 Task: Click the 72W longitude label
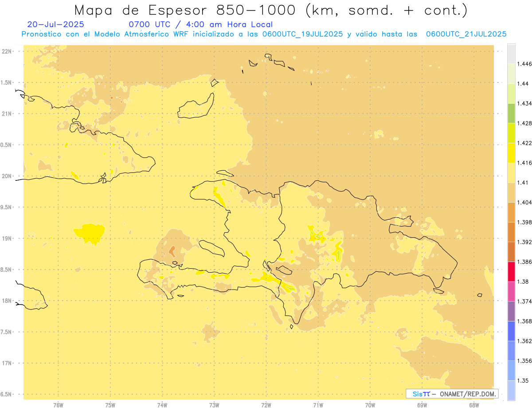pyautogui.click(x=266, y=405)
